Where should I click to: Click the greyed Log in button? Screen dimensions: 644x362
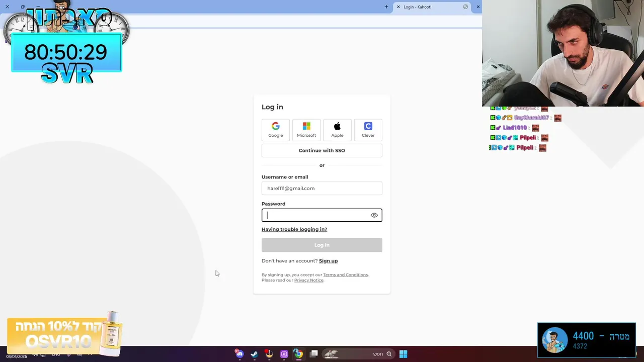coord(322,245)
